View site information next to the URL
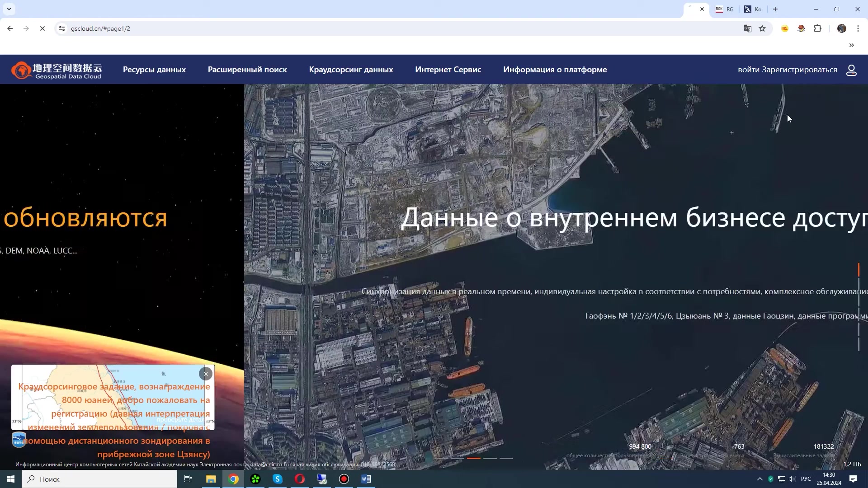The height and width of the screenshot is (488, 868). (x=62, y=28)
